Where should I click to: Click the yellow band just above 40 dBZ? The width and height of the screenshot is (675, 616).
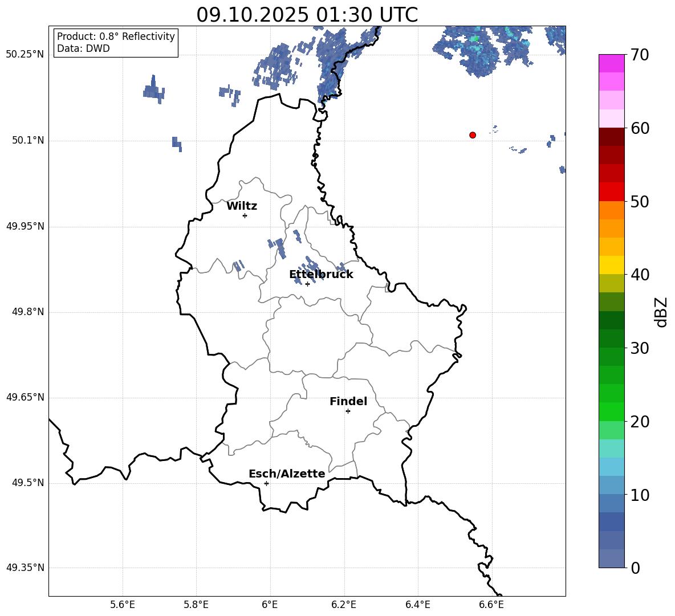pos(611,265)
